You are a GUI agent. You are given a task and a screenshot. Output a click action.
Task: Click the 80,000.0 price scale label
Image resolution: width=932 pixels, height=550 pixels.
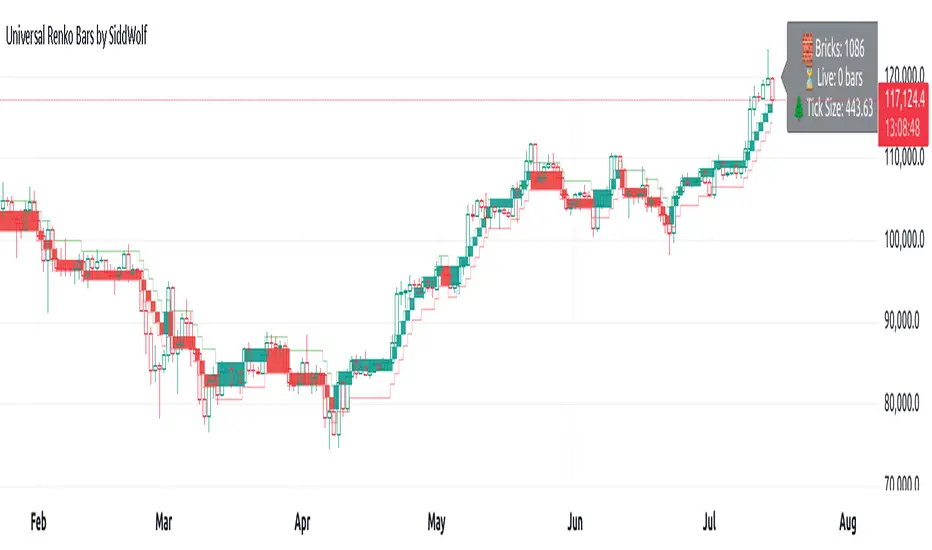[905, 404]
